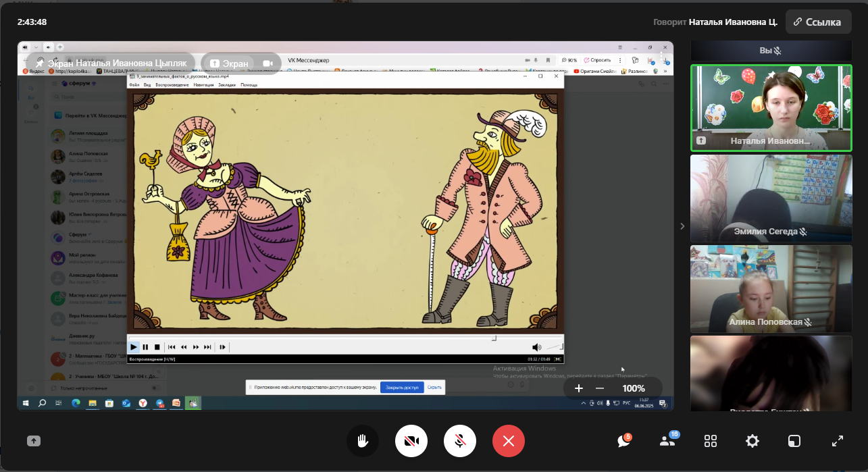
Task: Open Летняя площадка chat in Сферум
Action: click(x=88, y=136)
